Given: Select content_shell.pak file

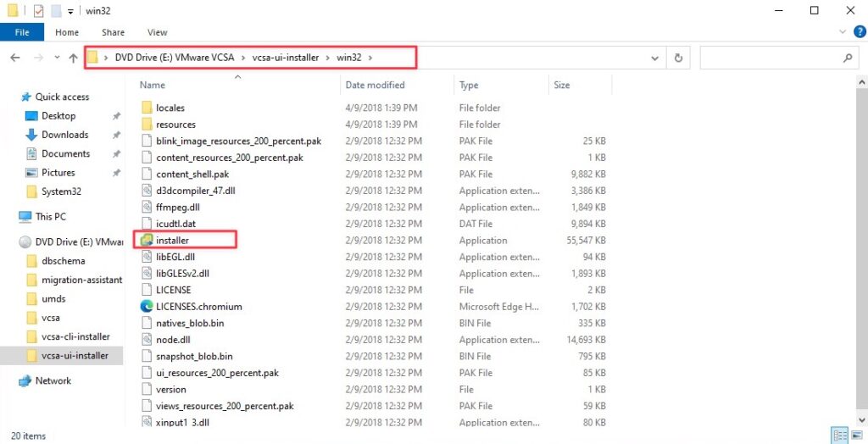Looking at the screenshot, I should (x=192, y=174).
